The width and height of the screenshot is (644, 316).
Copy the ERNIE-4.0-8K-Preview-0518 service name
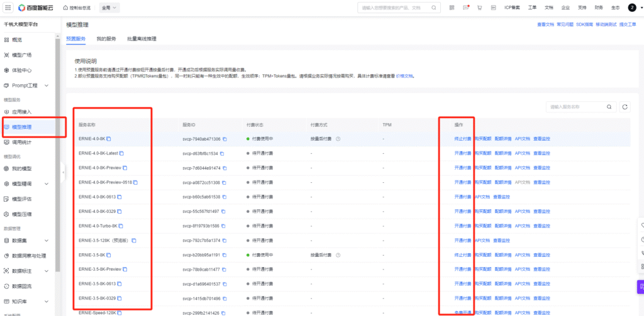pyautogui.click(x=135, y=182)
